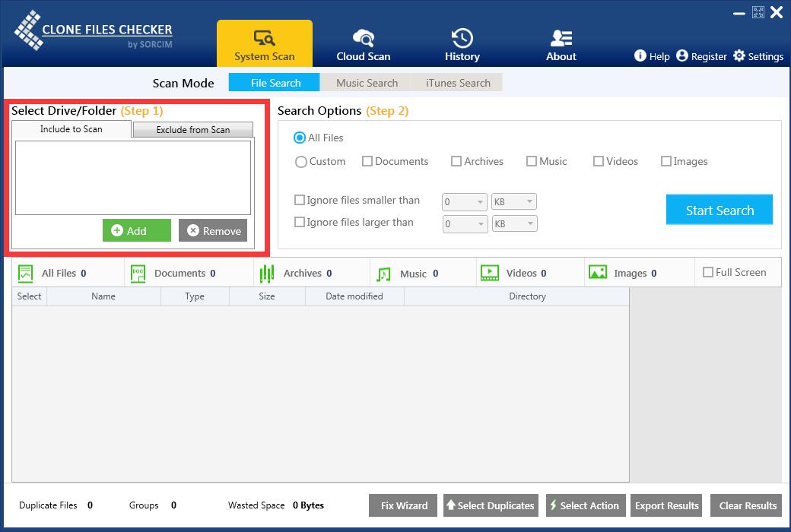Open Settings via gear icon
This screenshot has height=532, width=791.
click(739, 55)
